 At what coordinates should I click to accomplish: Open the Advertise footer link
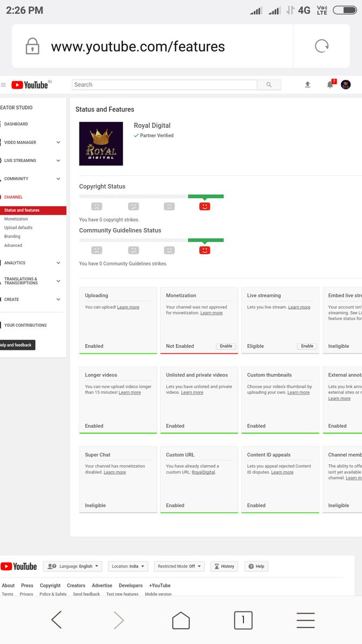(x=102, y=586)
